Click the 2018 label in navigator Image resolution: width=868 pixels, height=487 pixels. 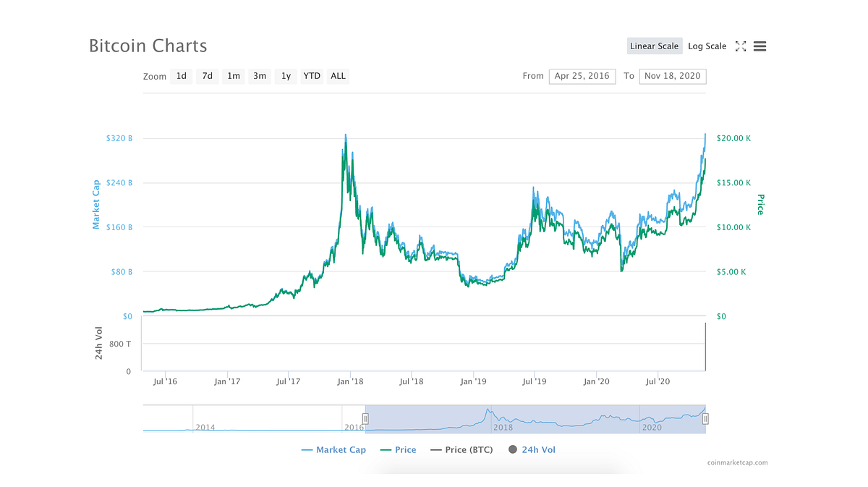tap(503, 428)
